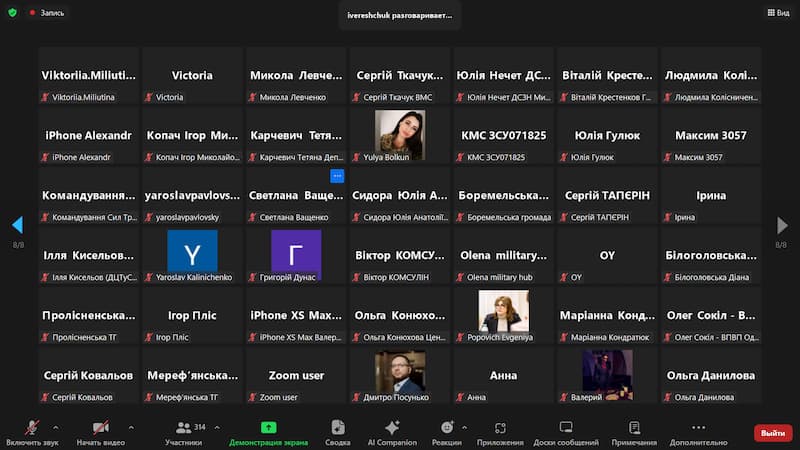Select Yuliya Bolkun's video thumbnail

(399, 131)
